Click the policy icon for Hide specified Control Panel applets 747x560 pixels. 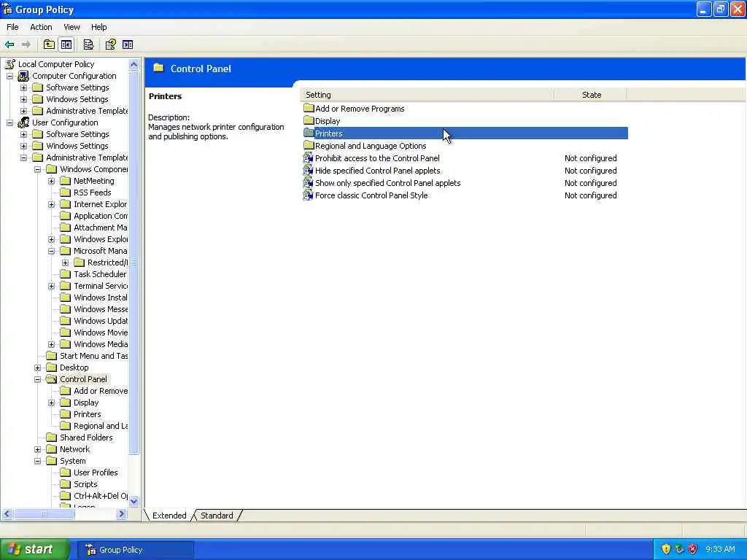[x=309, y=170]
